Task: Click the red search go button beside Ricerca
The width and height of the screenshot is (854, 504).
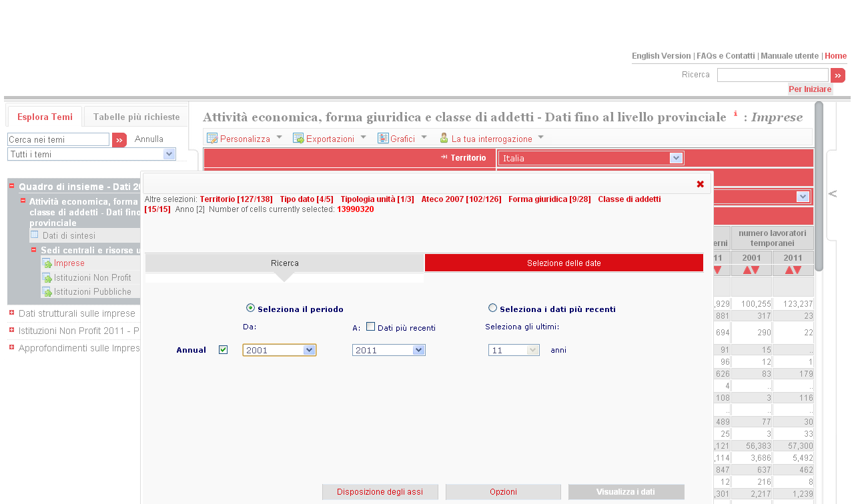Action: (x=838, y=75)
